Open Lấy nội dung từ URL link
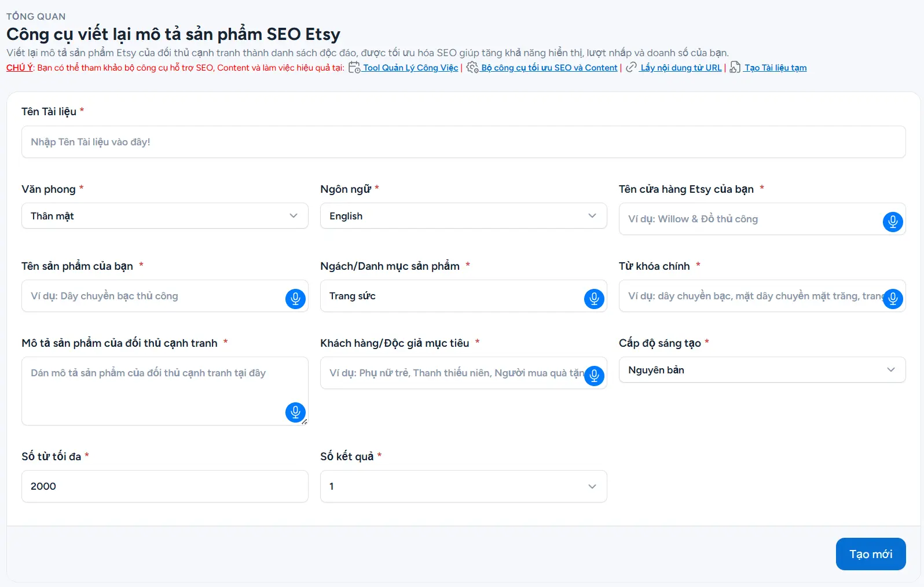This screenshot has width=924, height=587. point(681,68)
